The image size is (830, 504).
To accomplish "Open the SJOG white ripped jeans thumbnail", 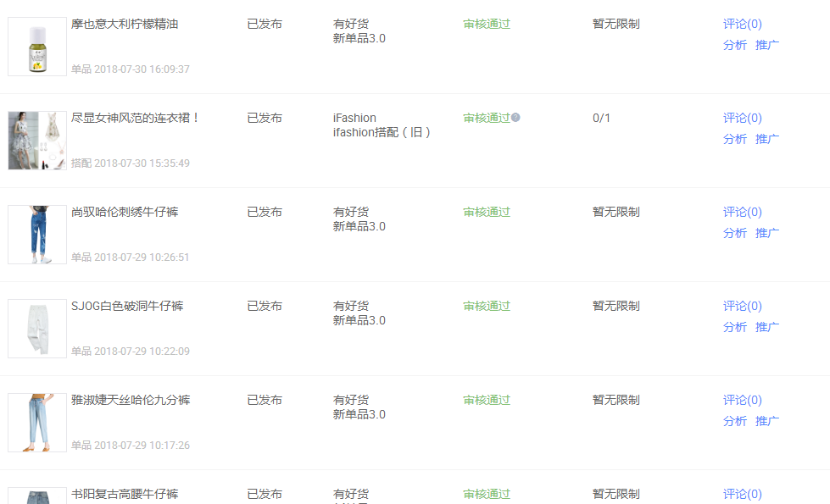I will pyautogui.click(x=37, y=329).
